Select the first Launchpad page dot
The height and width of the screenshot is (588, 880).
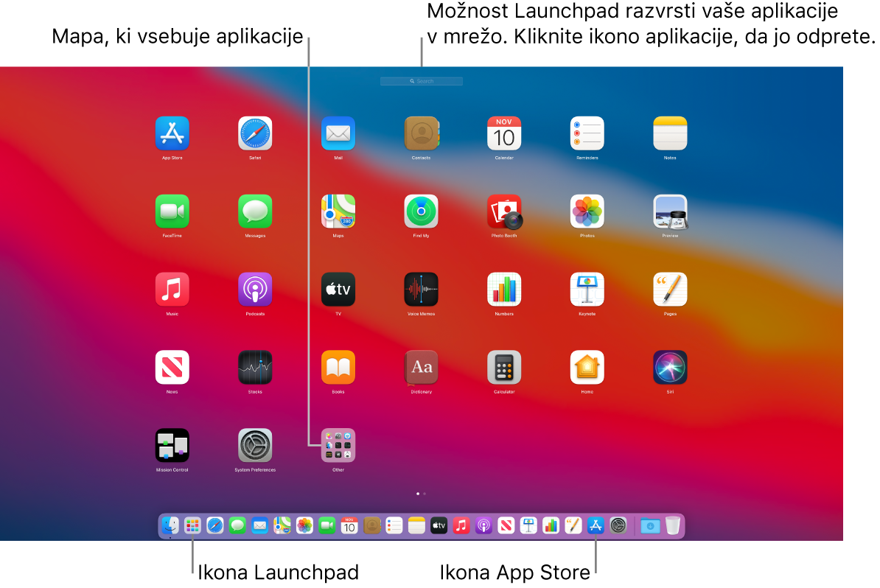point(418,494)
